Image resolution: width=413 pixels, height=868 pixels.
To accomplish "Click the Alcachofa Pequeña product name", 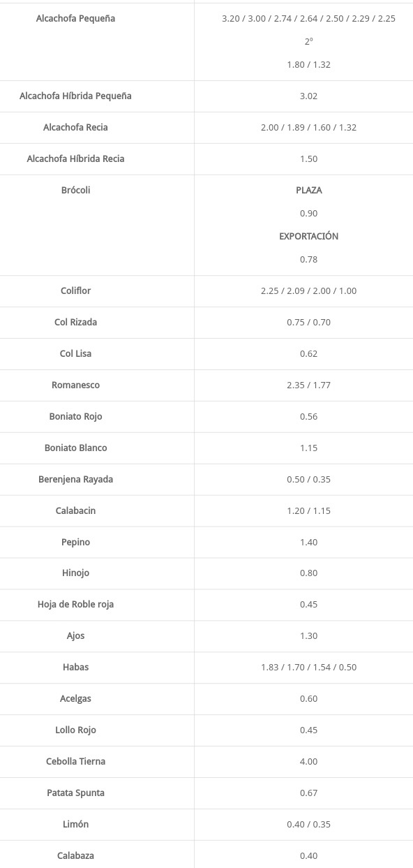I will point(75,19).
